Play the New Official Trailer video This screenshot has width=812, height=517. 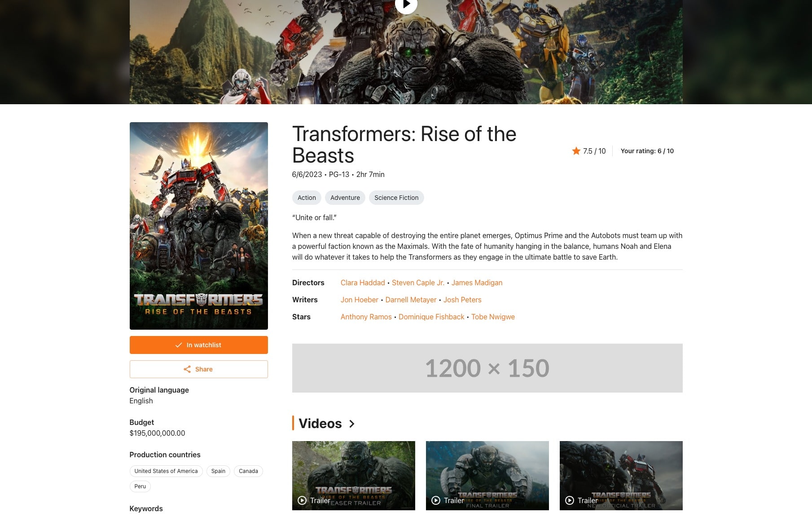click(x=621, y=476)
